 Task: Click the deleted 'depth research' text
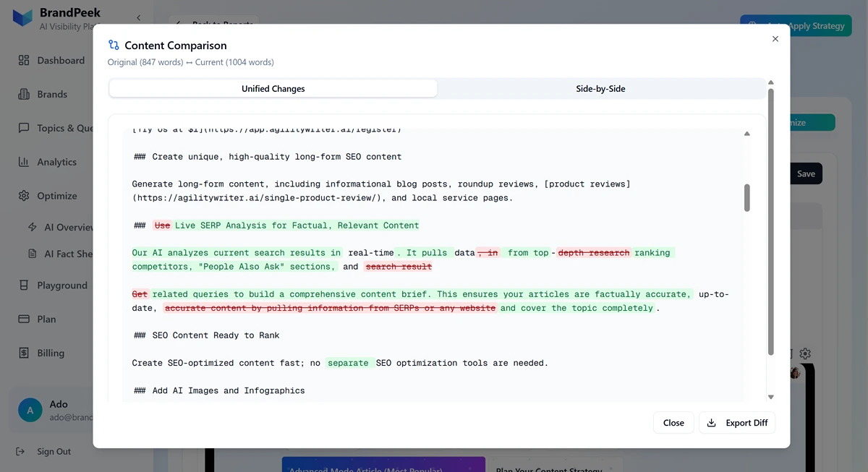click(595, 253)
